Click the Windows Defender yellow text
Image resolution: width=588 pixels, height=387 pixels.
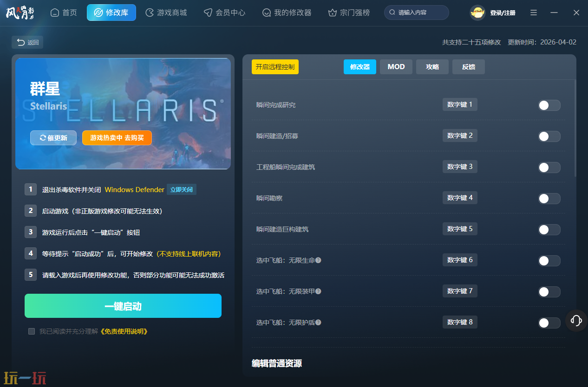coord(135,190)
